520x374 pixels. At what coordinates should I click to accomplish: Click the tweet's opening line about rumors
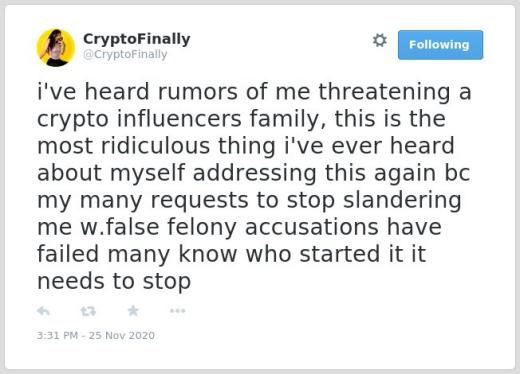coord(254,92)
